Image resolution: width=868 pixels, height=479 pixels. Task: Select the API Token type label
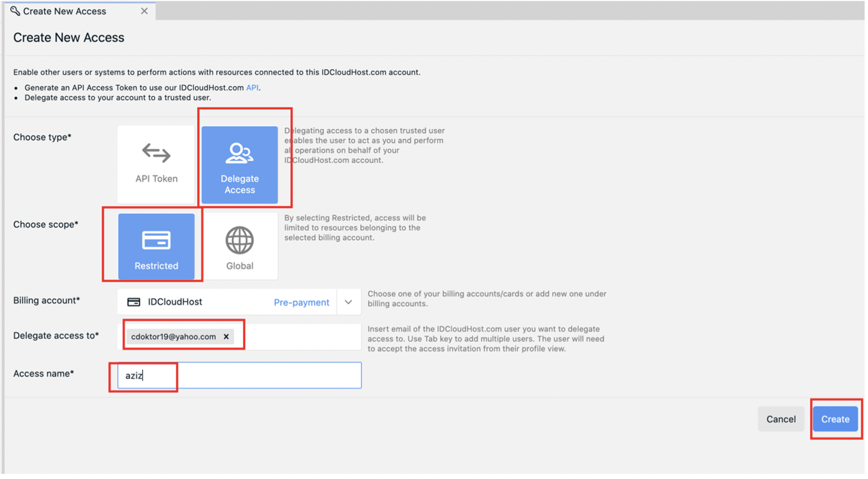156,179
